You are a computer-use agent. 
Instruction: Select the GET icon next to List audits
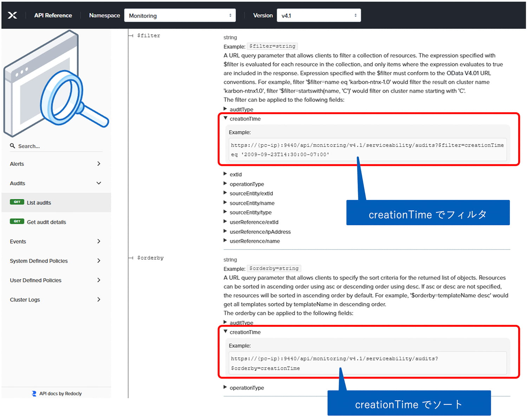17,202
